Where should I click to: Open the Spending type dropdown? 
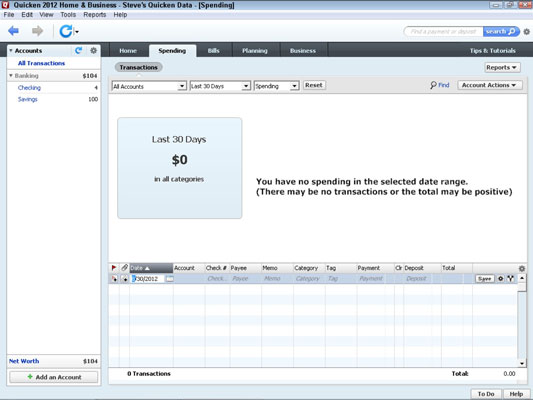pyautogui.click(x=276, y=86)
